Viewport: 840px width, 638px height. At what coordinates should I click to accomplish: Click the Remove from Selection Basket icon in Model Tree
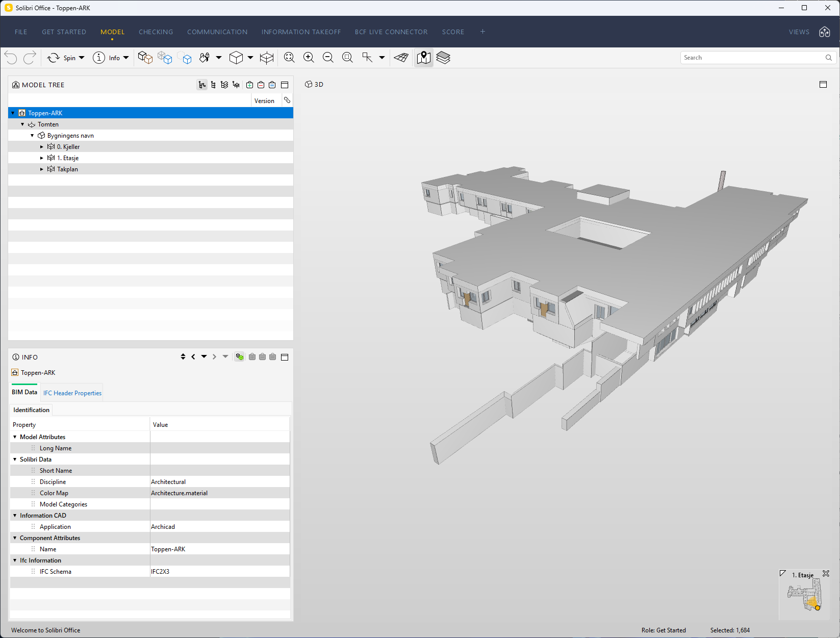pyautogui.click(x=261, y=85)
